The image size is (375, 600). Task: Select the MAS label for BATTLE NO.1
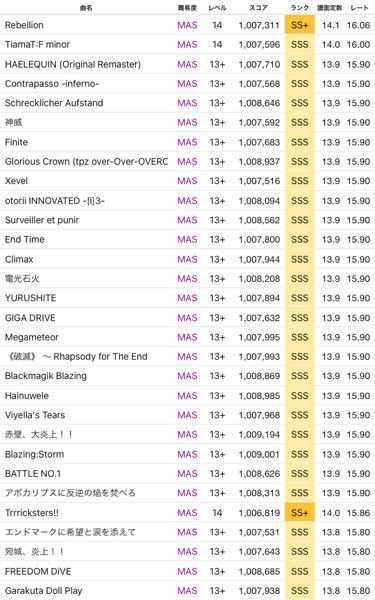click(188, 474)
